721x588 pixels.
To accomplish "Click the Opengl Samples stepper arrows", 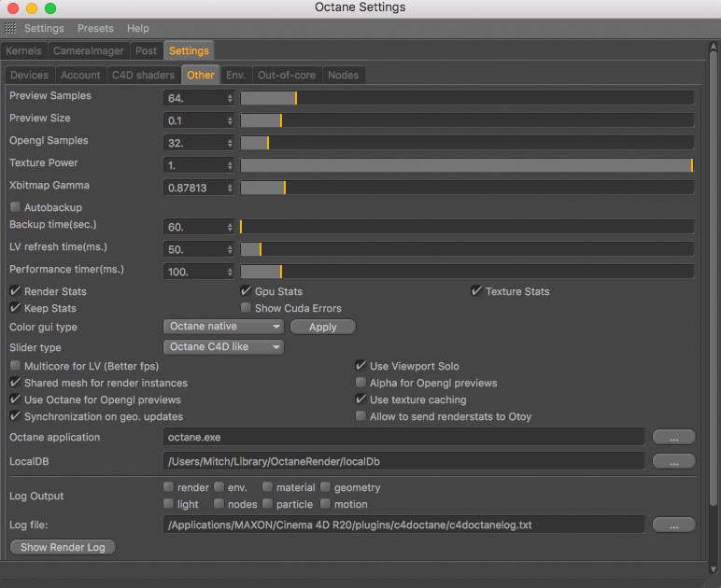I will (230, 144).
